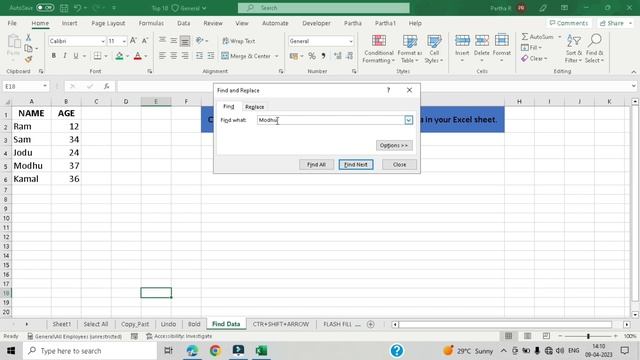Switch to CTR+SHIFT+ARROW sheet tab
The width and height of the screenshot is (640, 360).
click(x=281, y=324)
